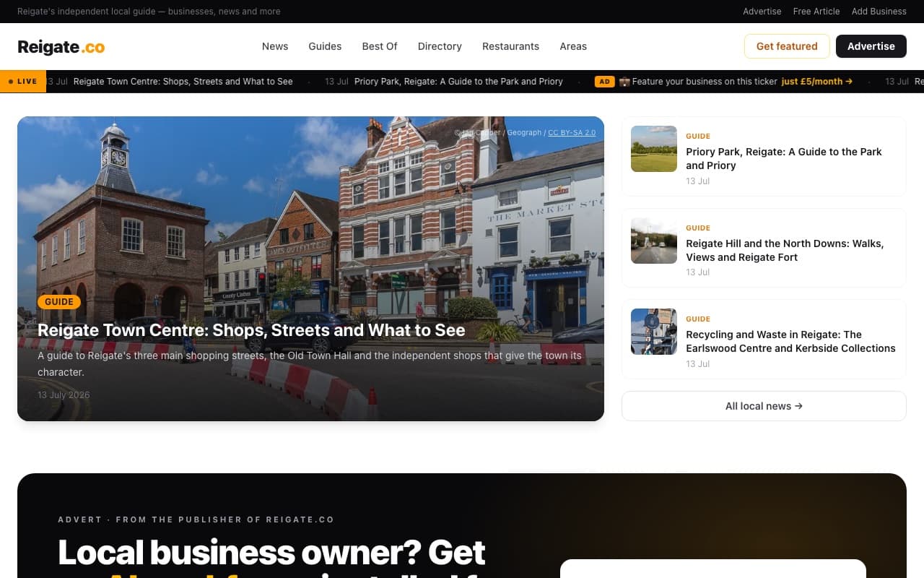924x578 pixels.
Task: Click the Get featured button
Action: [787, 46]
